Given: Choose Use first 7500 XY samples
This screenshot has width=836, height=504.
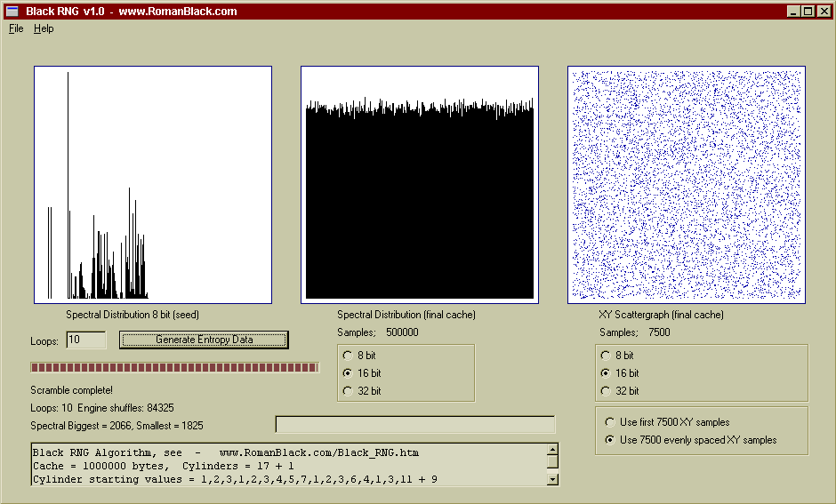Looking at the screenshot, I should (x=609, y=422).
